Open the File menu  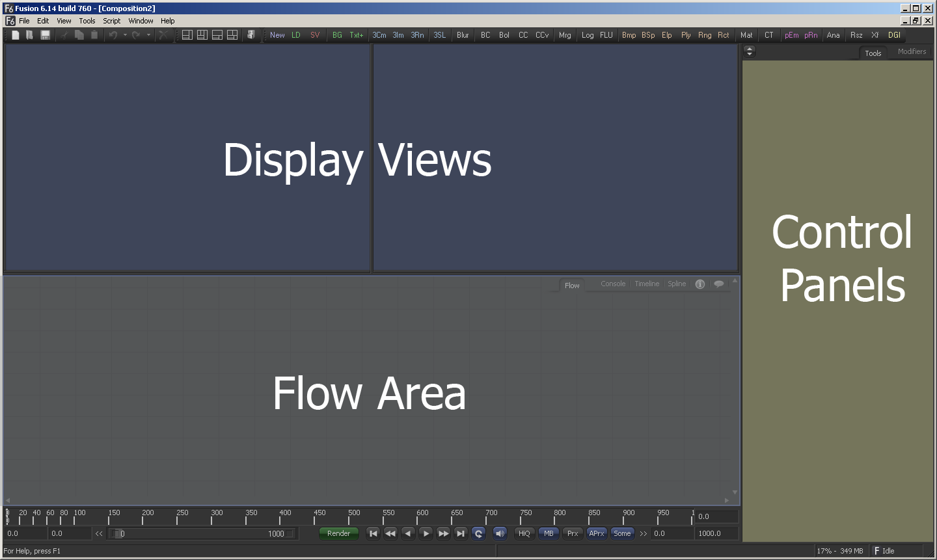(24, 21)
